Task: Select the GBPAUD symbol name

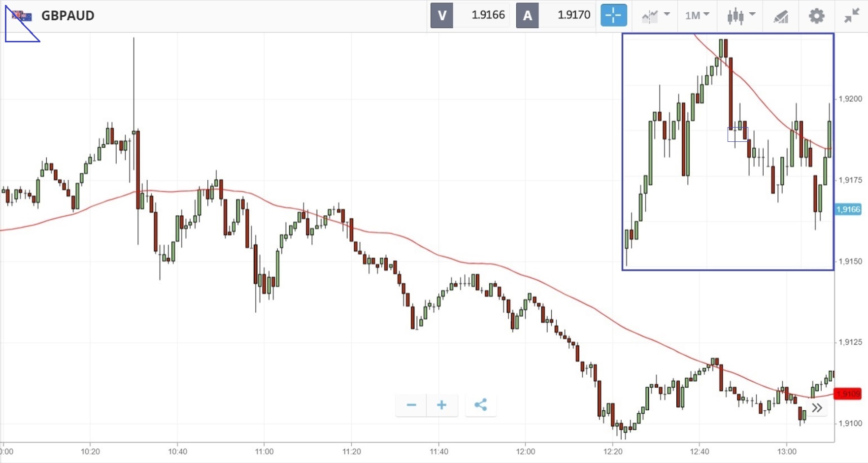Action: [x=68, y=16]
